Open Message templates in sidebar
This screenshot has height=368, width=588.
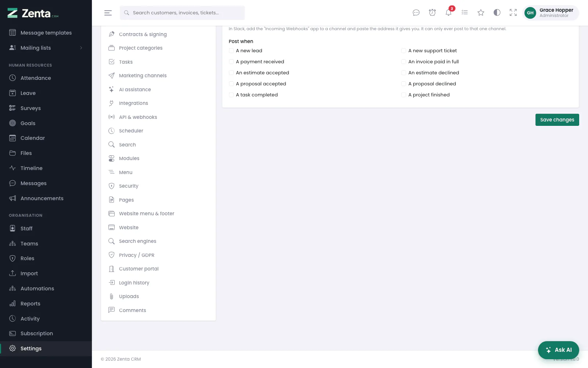pos(46,33)
